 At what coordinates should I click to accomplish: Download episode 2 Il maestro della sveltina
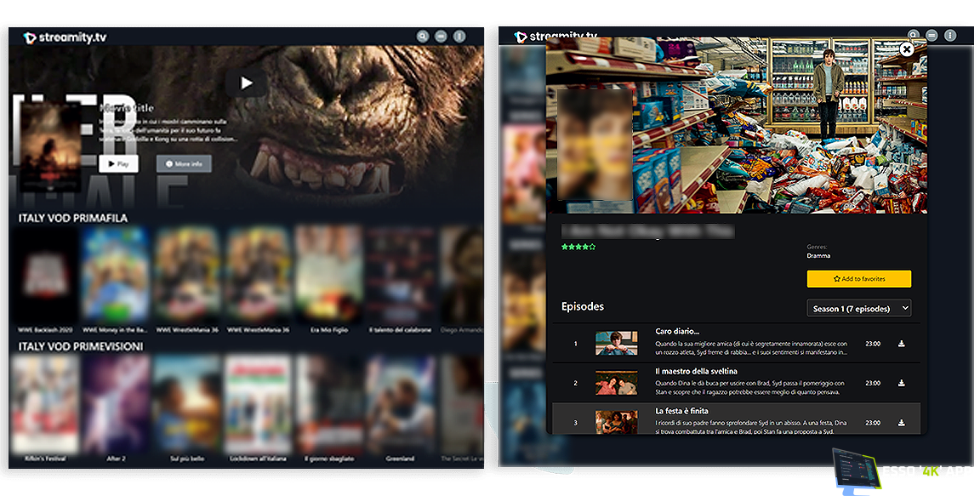tap(901, 383)
